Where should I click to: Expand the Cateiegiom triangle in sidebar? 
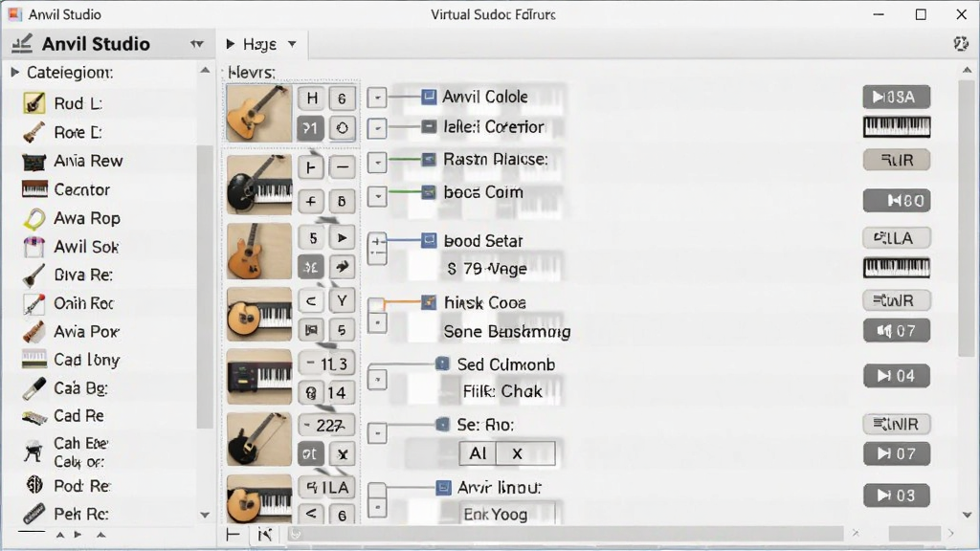pyautogui.click(x=15, y=73)
